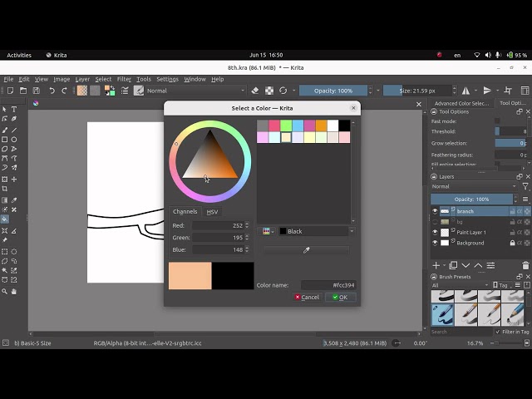Select the Move tool
Image resolution: width=532 pixels, height=399 pixels.
click(14, 180)
